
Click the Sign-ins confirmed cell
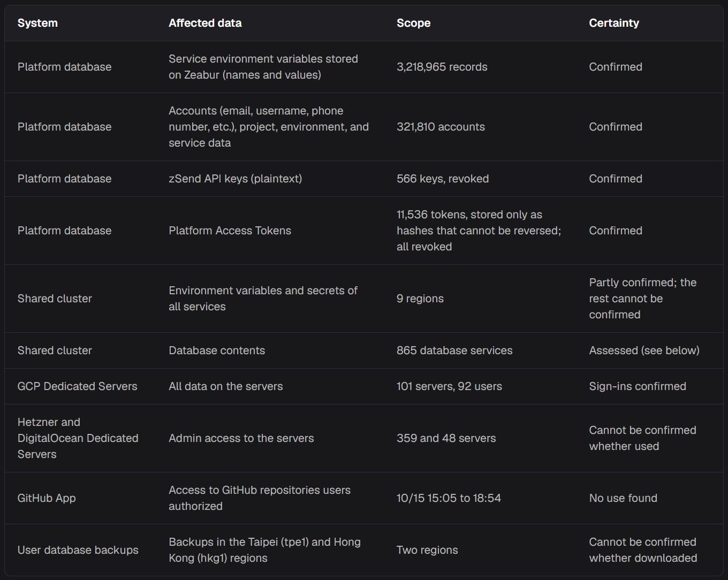(x=638, y=386)
